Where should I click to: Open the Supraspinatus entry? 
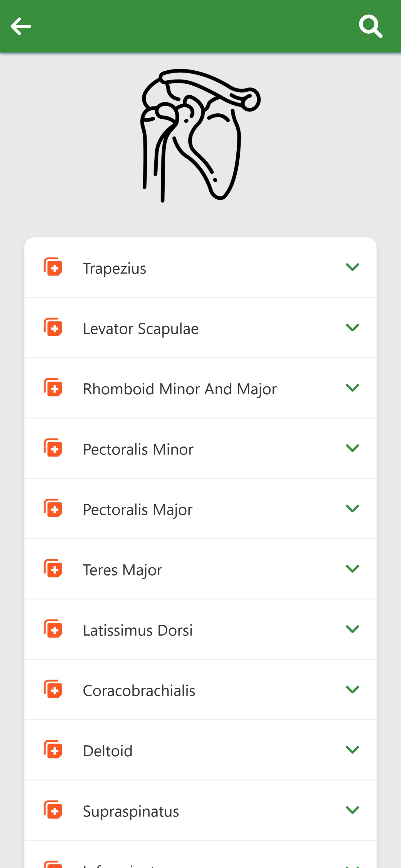(200, 810)
